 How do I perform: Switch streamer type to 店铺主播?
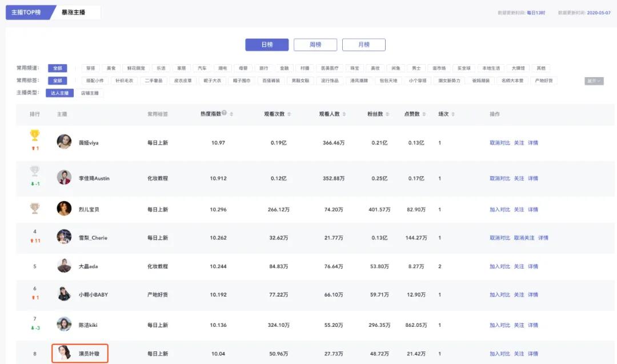coord(90,93)
